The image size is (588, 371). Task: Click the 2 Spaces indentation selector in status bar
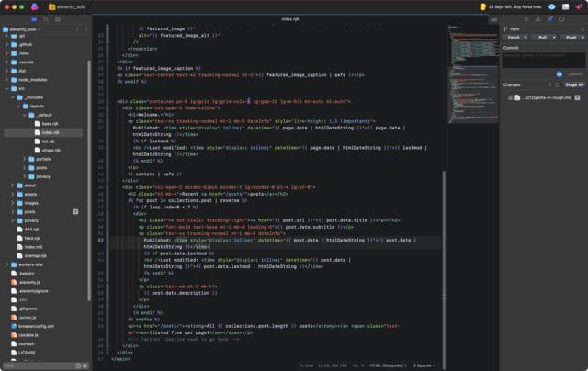(x=424, y=365)
